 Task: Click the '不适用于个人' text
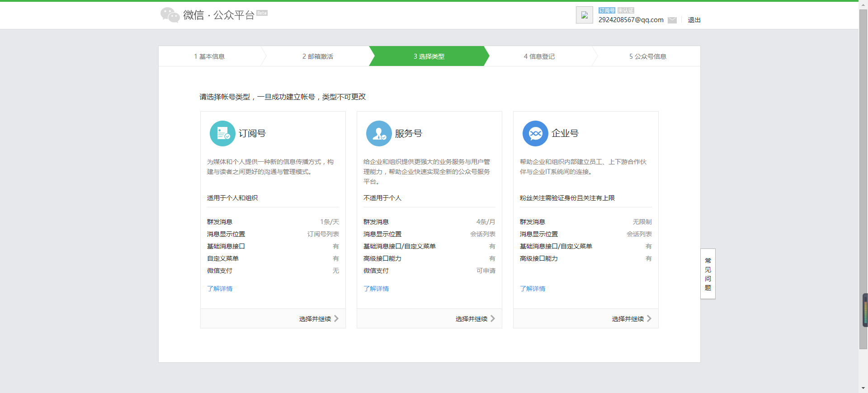coord(382,198)
